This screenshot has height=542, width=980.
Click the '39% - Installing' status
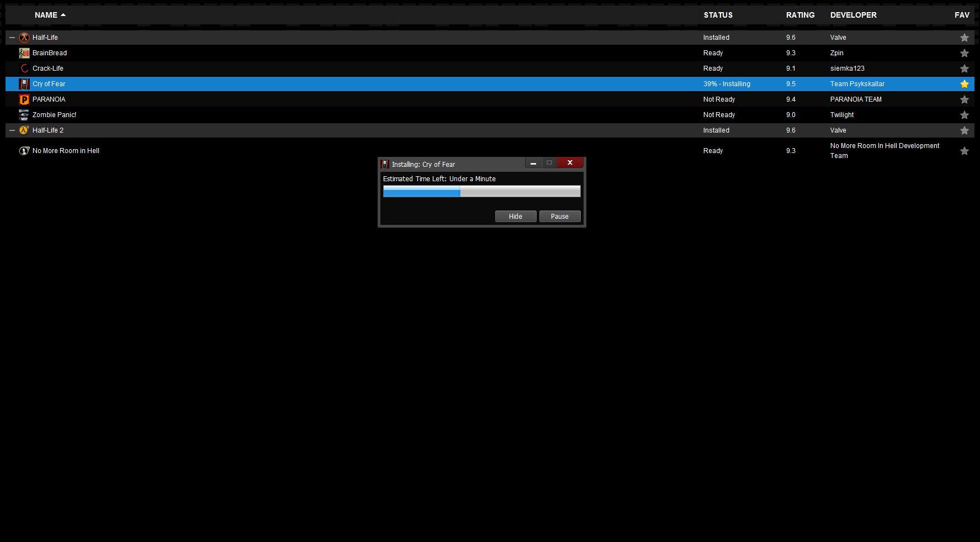[727, 84]
